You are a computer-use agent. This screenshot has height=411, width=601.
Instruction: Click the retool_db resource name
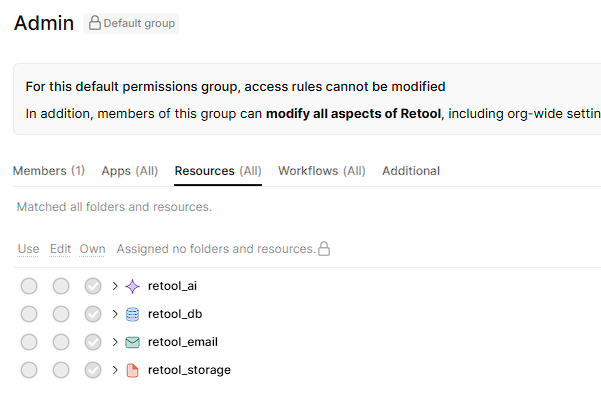point(175,314)
